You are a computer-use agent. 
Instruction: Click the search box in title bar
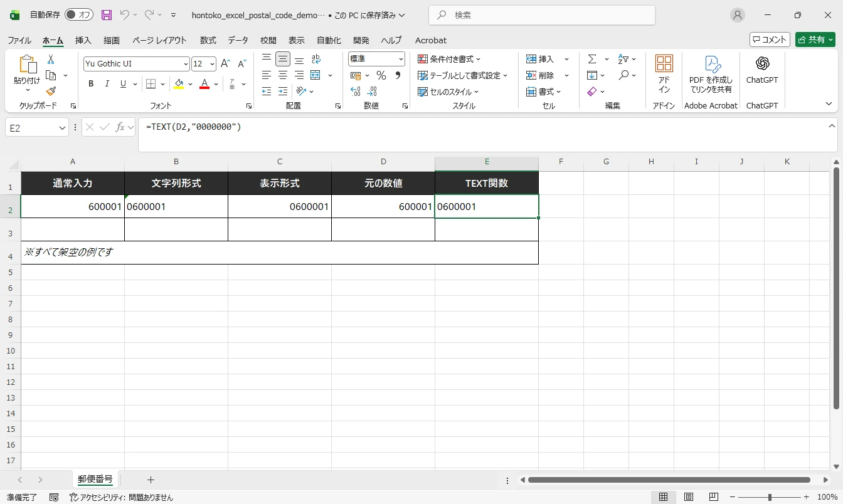(542, 15)
